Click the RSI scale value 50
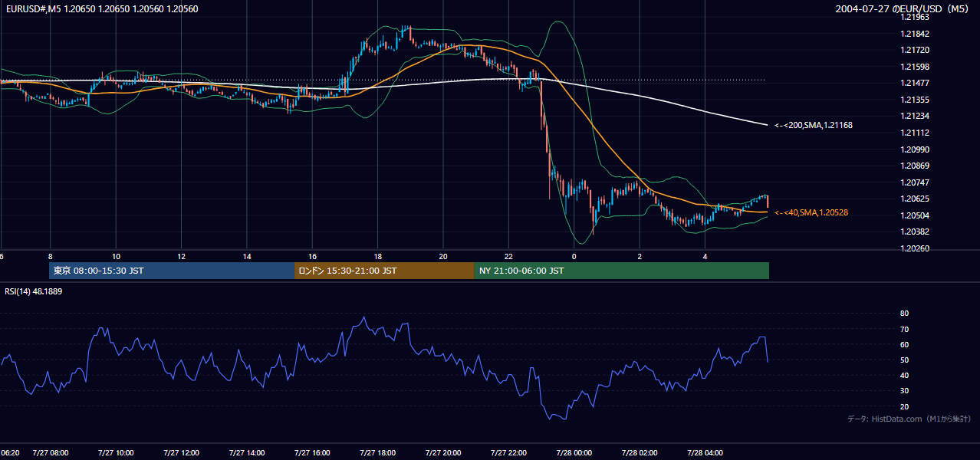This screenshot has height=460, width=980. [x=904, y=360]
